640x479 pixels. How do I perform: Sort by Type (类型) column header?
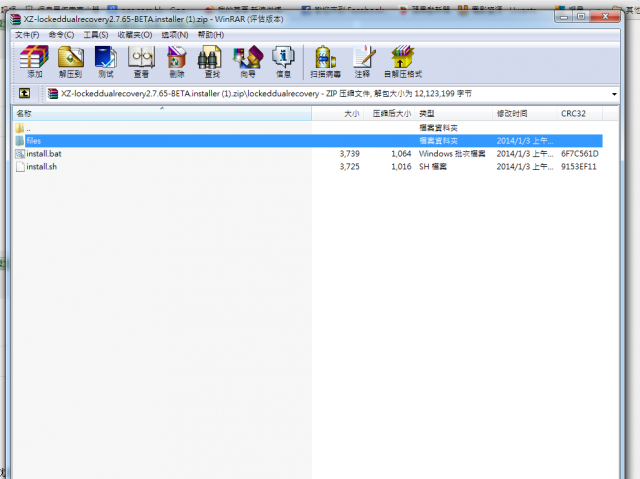click(453, 113)
